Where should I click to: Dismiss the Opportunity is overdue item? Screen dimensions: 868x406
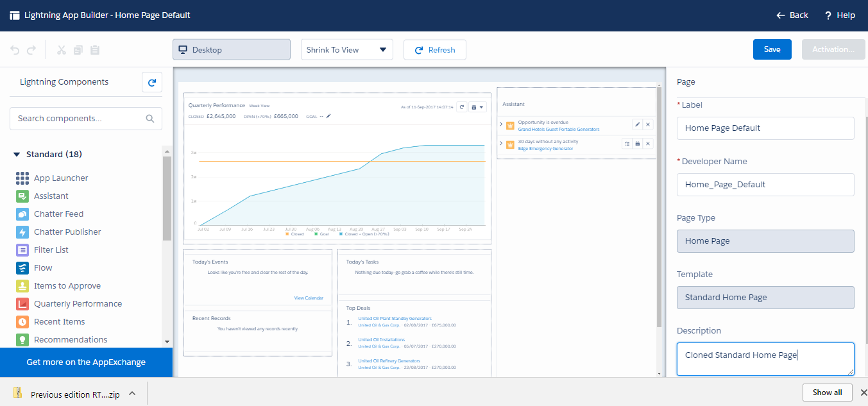[648, 124]
